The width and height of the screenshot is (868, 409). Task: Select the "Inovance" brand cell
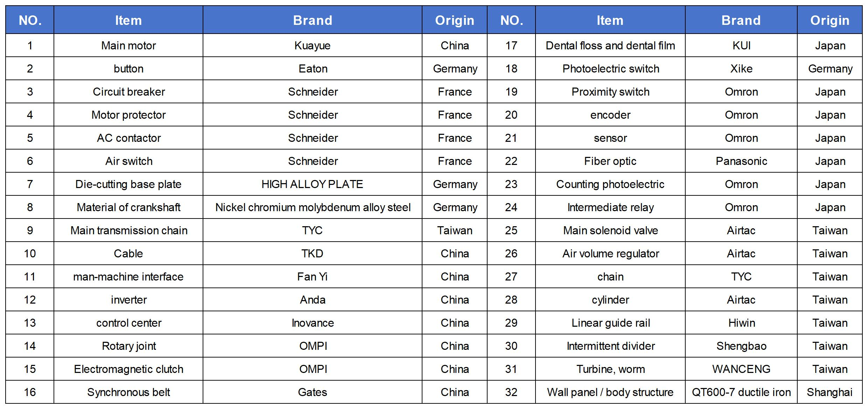click(x=313, y=323)
